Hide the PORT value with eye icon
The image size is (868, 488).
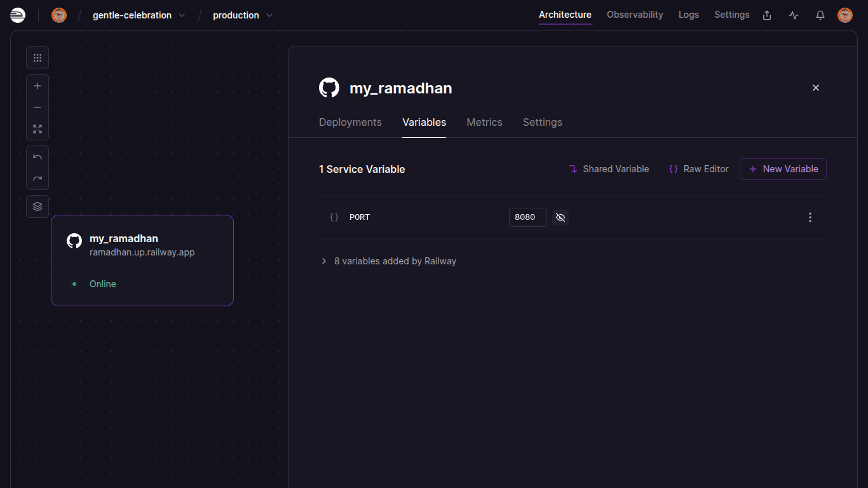click(560, 217)
